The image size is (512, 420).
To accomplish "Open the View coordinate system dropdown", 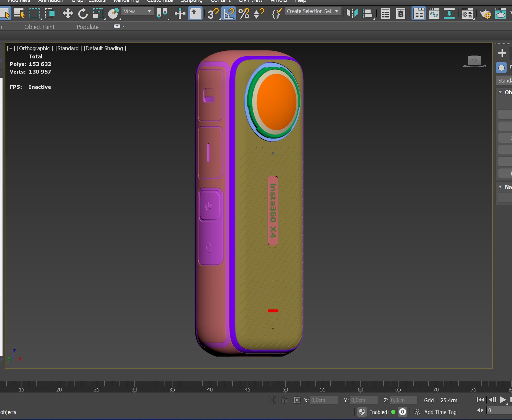I will [x=137, y=12].
